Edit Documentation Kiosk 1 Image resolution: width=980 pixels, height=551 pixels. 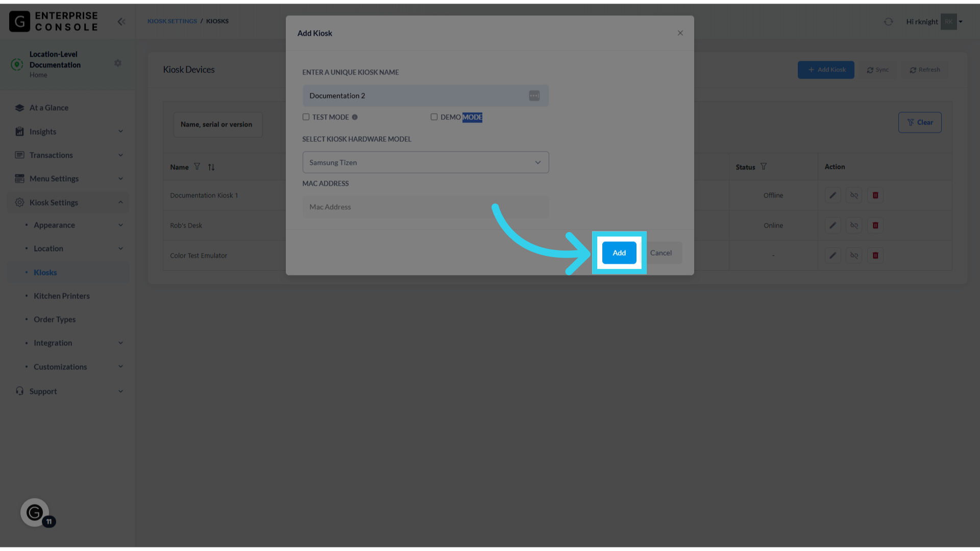(x=833, y=195)
